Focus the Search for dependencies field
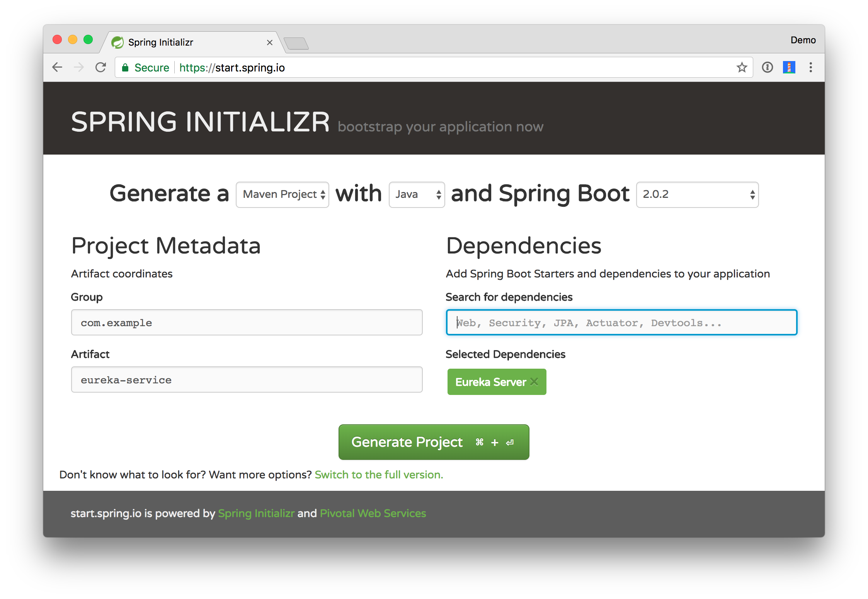The width and height of the screenshot is (868, 599). coord(621,322)
